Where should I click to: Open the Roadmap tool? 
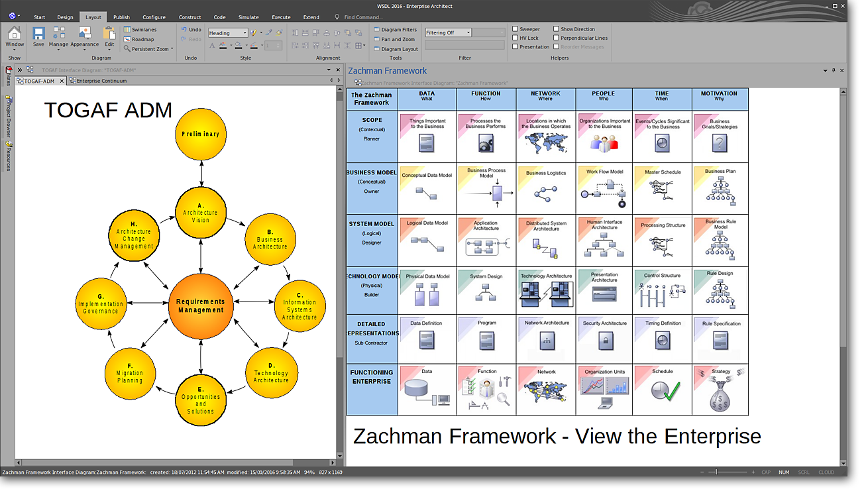[127, 39]
